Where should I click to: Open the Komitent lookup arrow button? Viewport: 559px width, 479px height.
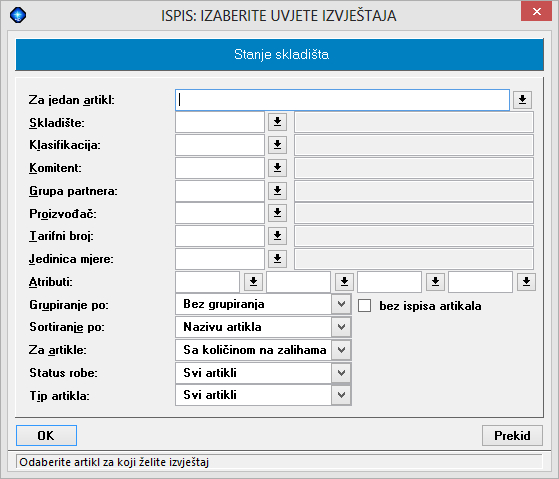click(x=277, y=168)
